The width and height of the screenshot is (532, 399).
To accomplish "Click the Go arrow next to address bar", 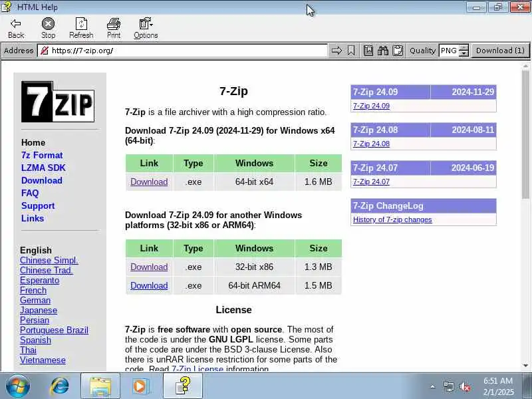I will pos(336,51).
